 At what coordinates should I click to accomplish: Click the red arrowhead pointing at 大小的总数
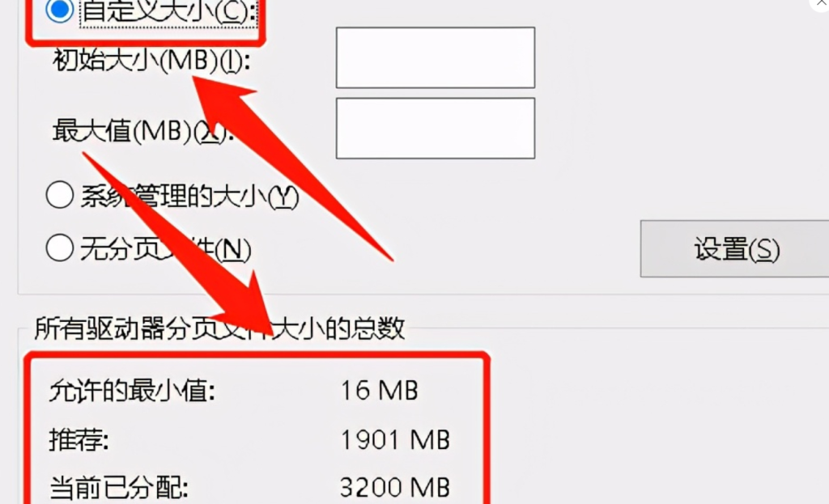click(250, 308)
